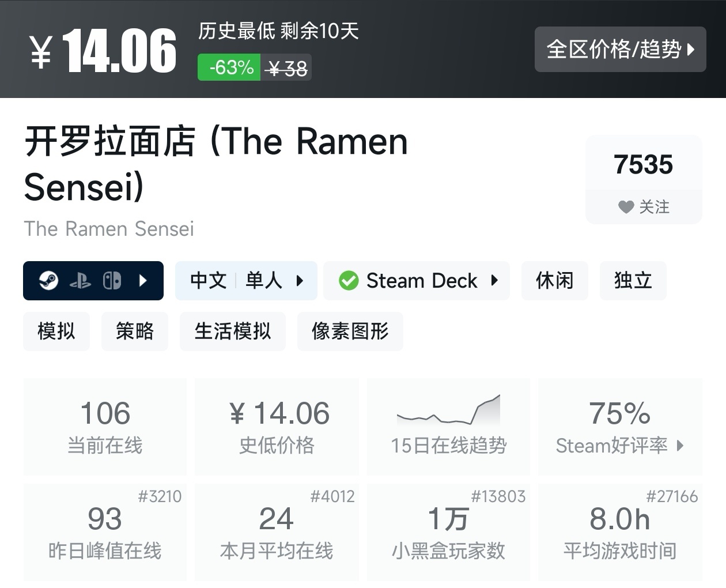
Task: Expand the 中文 单人 language details
Action: (x=246, y=281)
